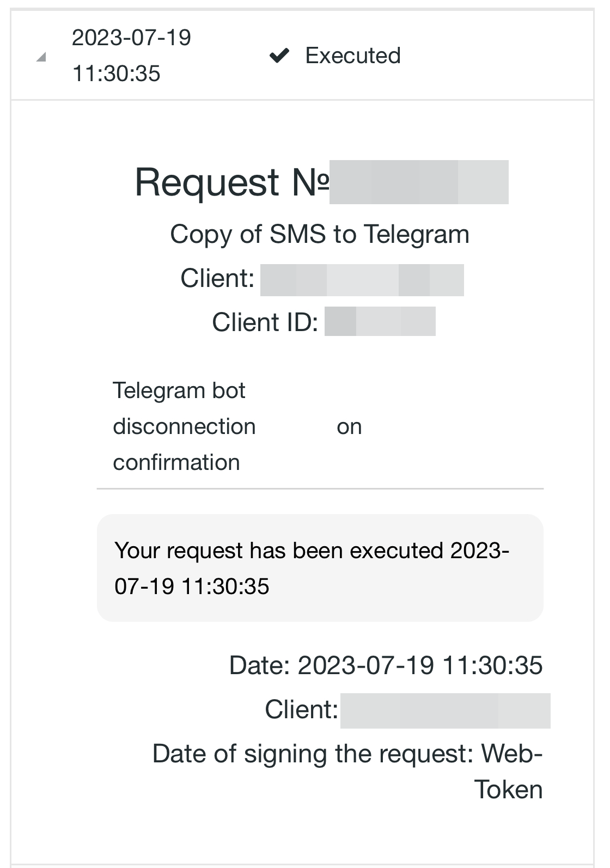610x868 pixels.
Task: Click the blurred client name near the top
Action: (x=362, y=280)
